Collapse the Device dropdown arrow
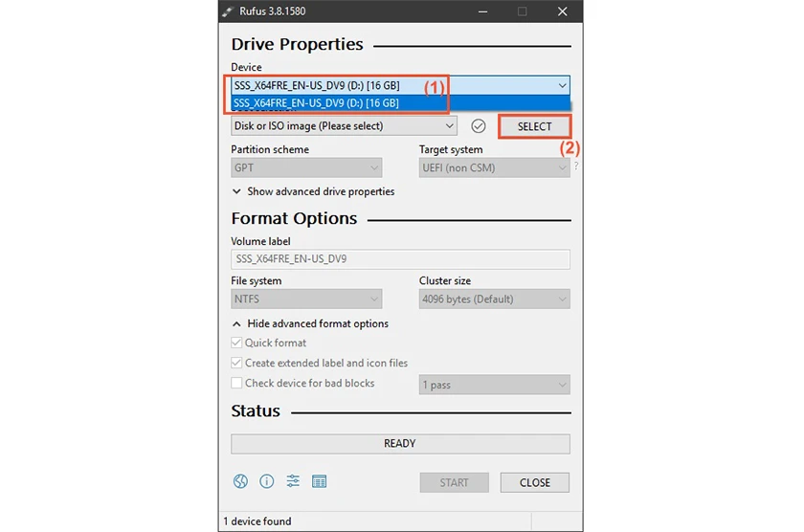Viewport: 804px width, 532px height. [x=562, y=85]
